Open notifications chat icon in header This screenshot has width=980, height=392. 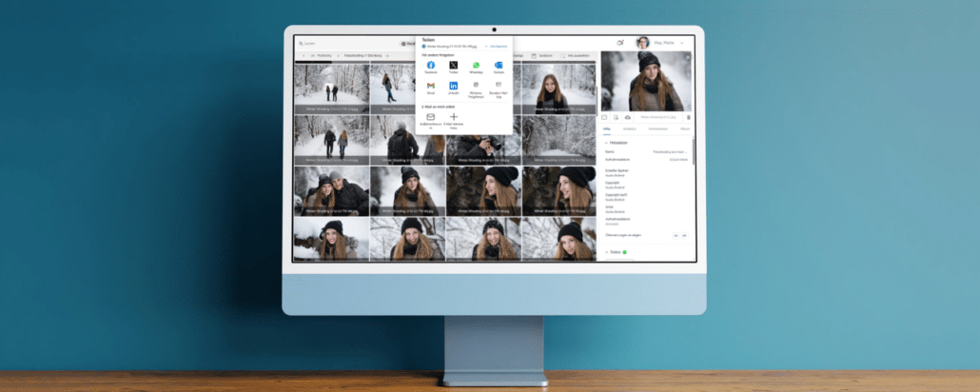[x=620, y=43]
